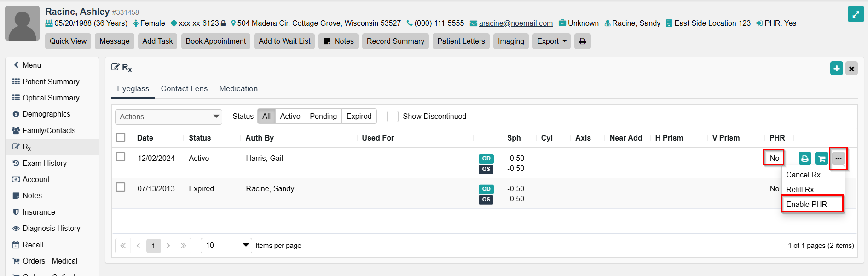Choose Enable PHR from context menu

[806, 204]
